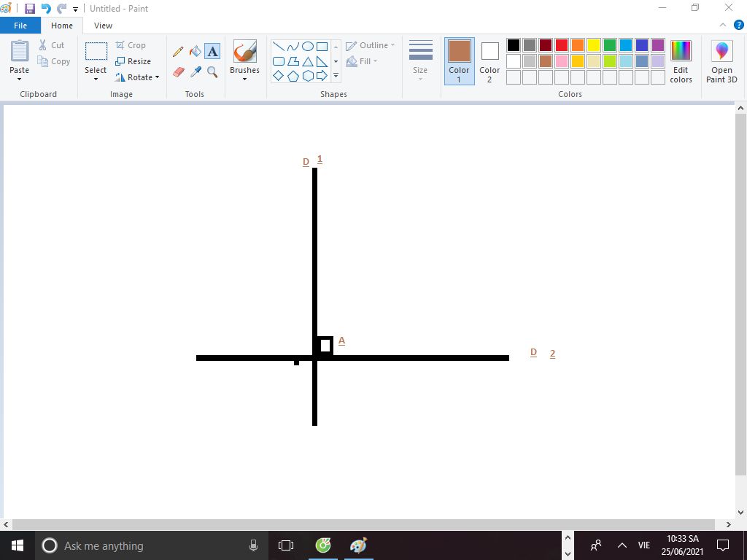Click the Ask me anything search box
The height and width of the screenshot is (560, 747).
[151, 545]
